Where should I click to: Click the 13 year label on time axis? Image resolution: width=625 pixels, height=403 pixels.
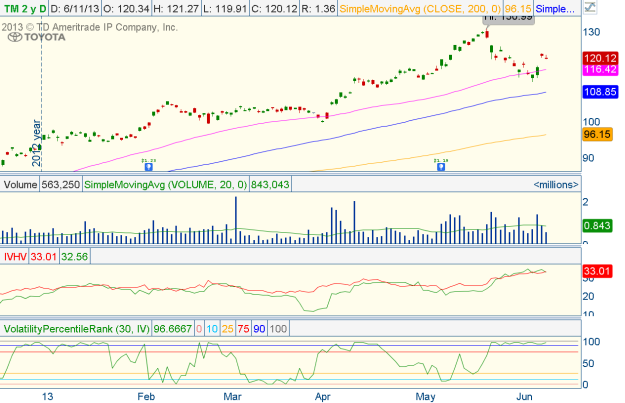pyautogui.click(x=47, y=396)
